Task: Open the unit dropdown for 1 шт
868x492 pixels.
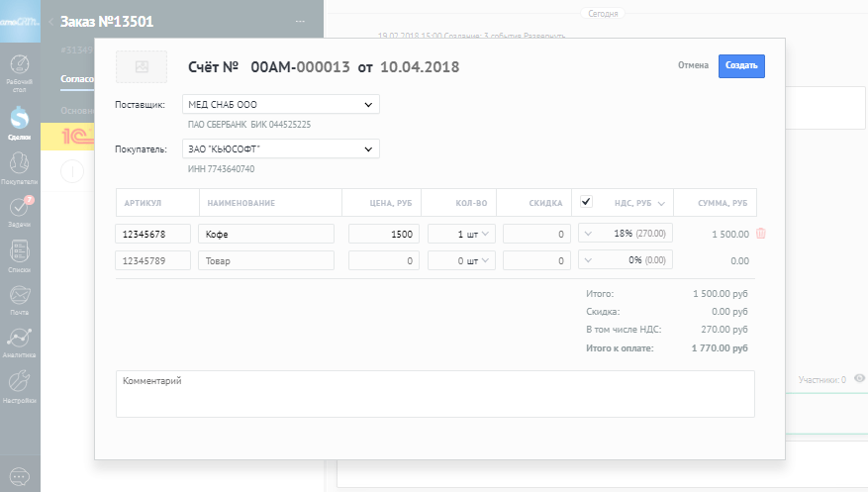Action: [485, 234]
